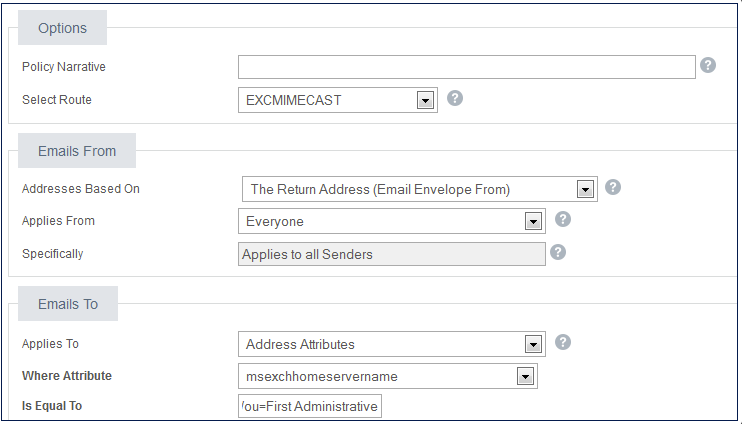Click into the Policy Narrative text box
Viewport: 742px width, 424px height.
[466, 67]
